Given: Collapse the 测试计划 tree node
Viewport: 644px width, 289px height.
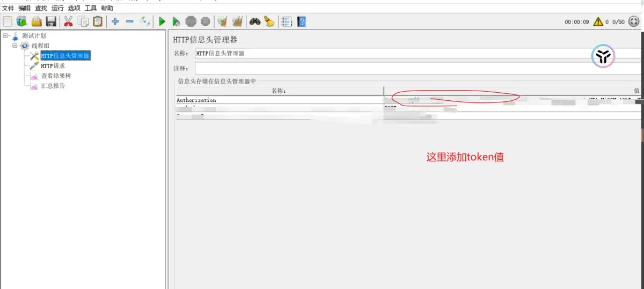Looking at the screenshot, I should click(5, 36).
